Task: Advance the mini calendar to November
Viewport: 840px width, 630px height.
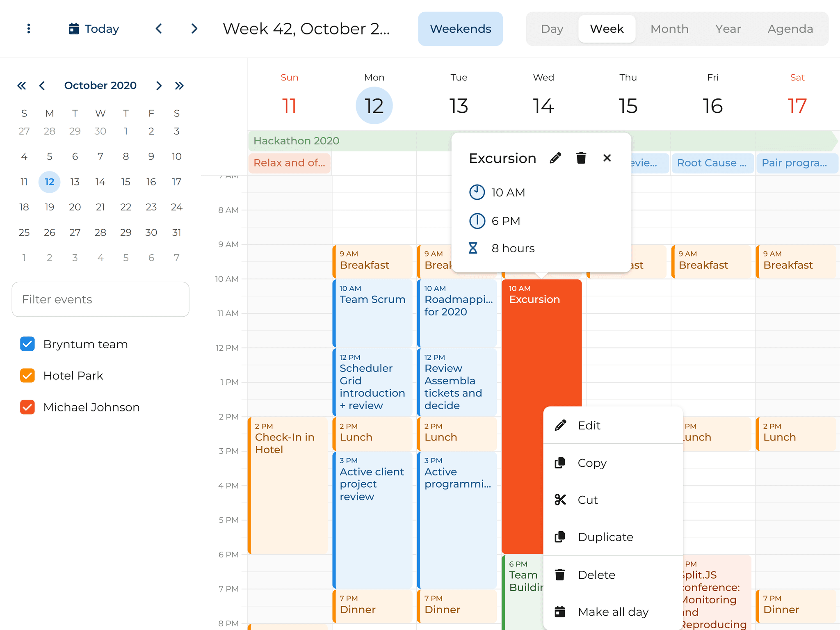Action: point(159,85)
